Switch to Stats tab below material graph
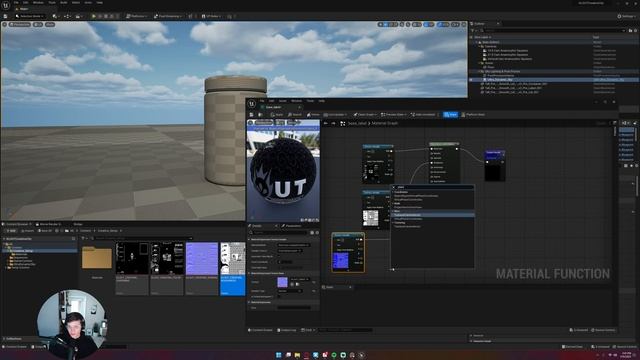The image size is (640, 360). [x=330, y=287]
